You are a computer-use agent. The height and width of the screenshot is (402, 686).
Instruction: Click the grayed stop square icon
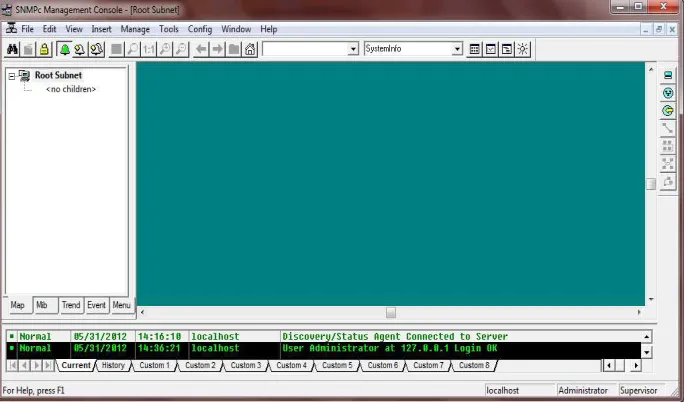click(x=116, y=49)
